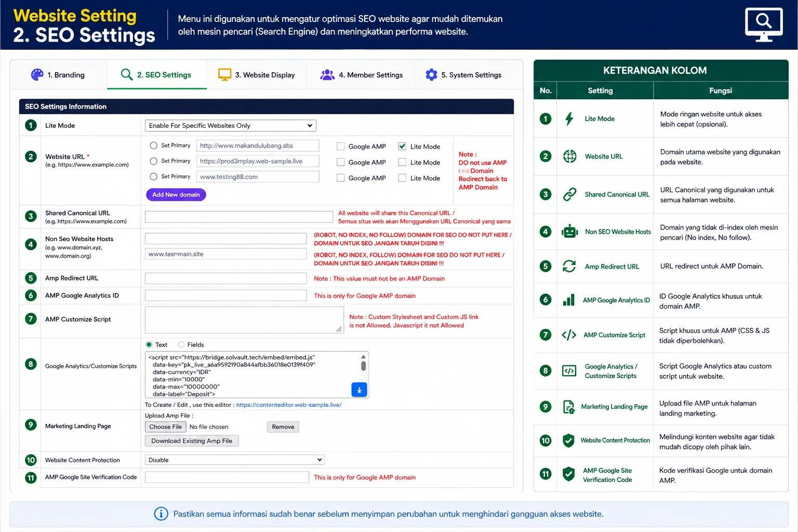The image size is (798, 532).
Task: Click the Setting column header
Action: pos(600,90)
